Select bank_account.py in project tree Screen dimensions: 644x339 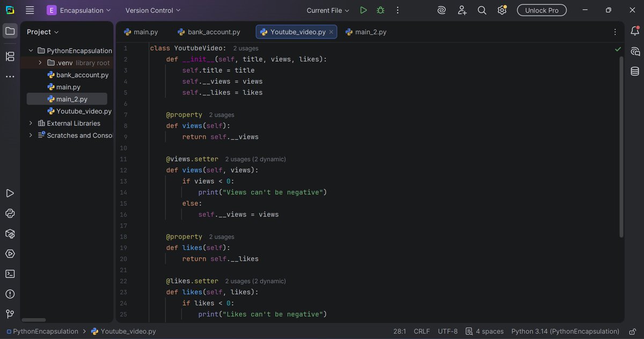point(82,75)
